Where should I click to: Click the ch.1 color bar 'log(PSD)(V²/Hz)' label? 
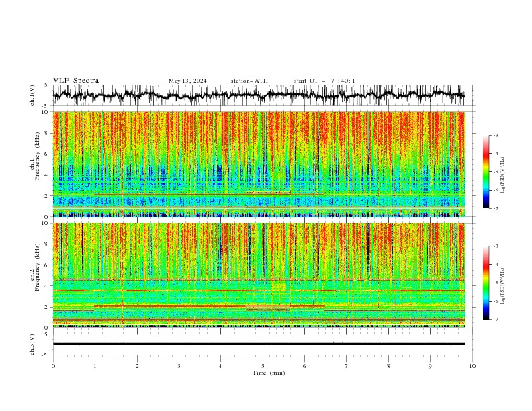(502, 175)
